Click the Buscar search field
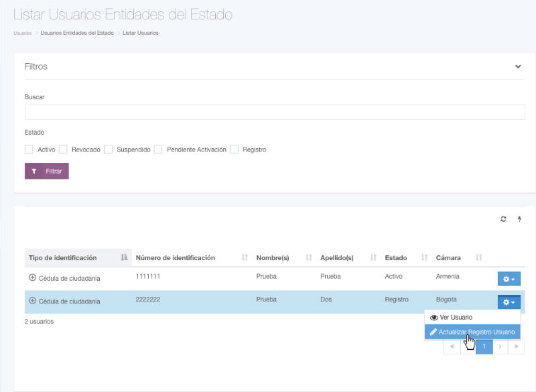Image resolution: width=536 pixels, height=392 pixels. click(x=274, y=112)
